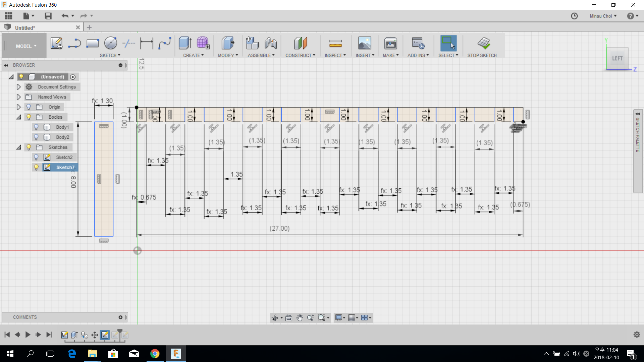Open the CONSTRUCT menu
This screenshot has height=362, width=644.
301,55
